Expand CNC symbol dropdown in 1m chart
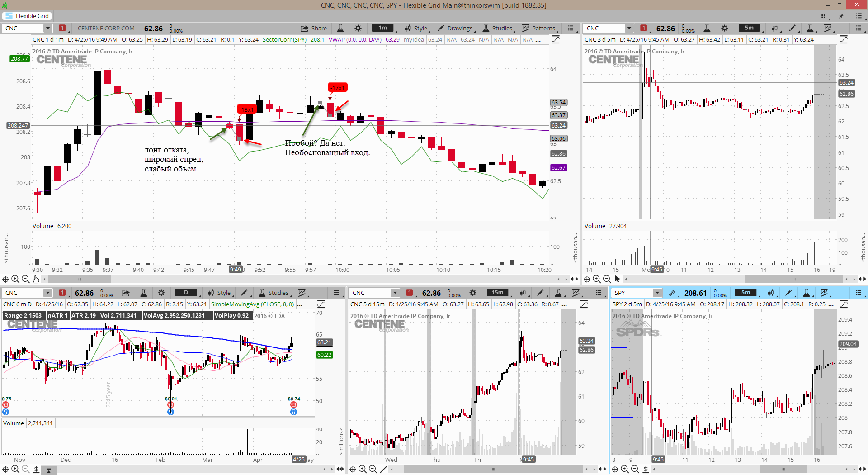868x475 pixels. click(47, 28)
